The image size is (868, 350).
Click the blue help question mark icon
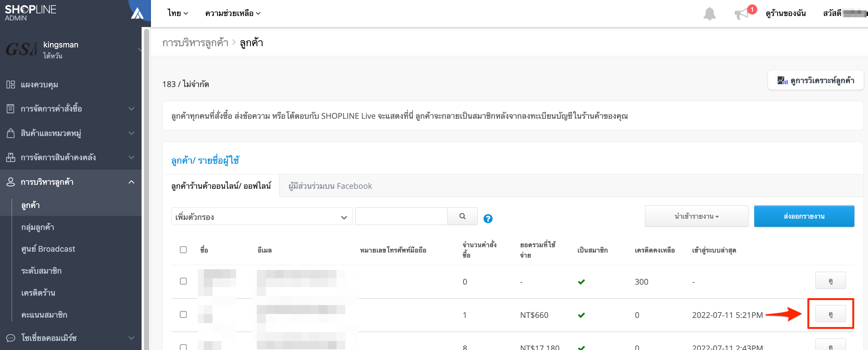pos(487,219)
